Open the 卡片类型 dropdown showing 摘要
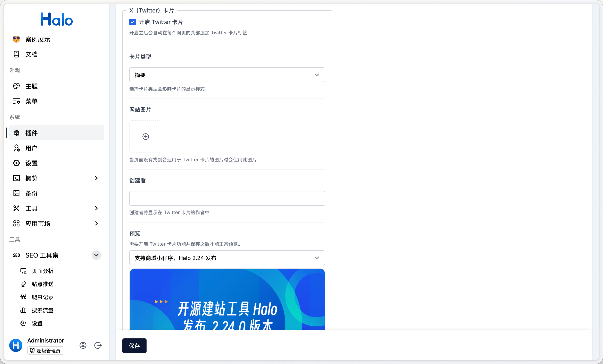 [x=227, y=75]
